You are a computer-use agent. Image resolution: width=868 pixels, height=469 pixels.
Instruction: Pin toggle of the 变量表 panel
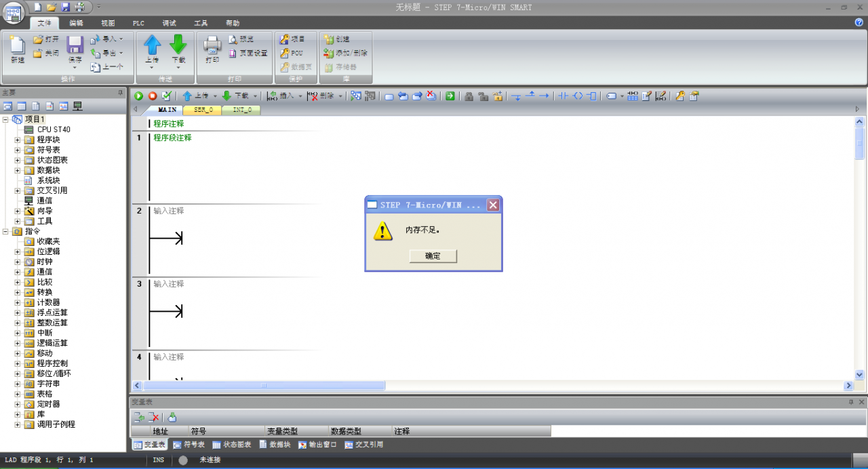point(851,402)
